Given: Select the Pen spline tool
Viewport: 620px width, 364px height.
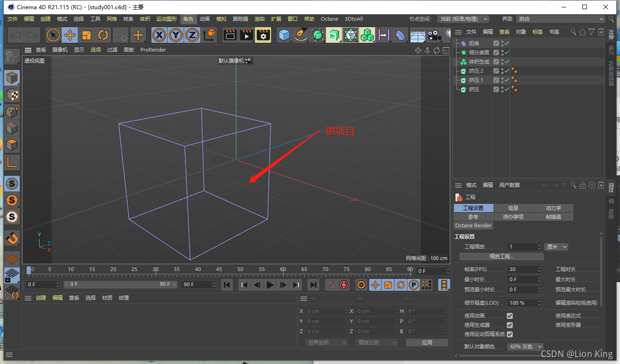Looking at the screenshot, I should pyautogui.click(x=300, y=35).
